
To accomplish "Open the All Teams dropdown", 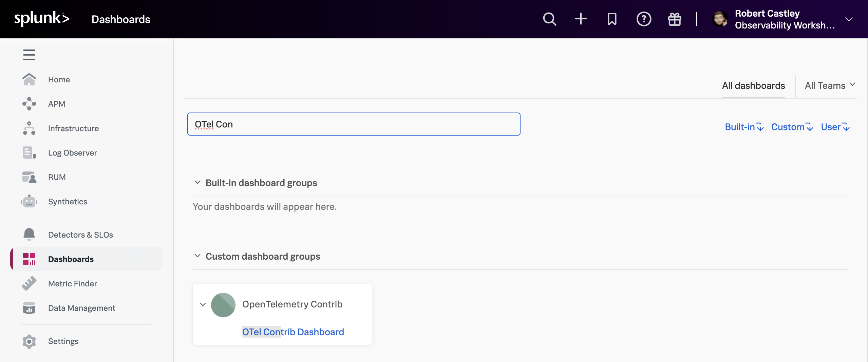I will pos(829,85).
